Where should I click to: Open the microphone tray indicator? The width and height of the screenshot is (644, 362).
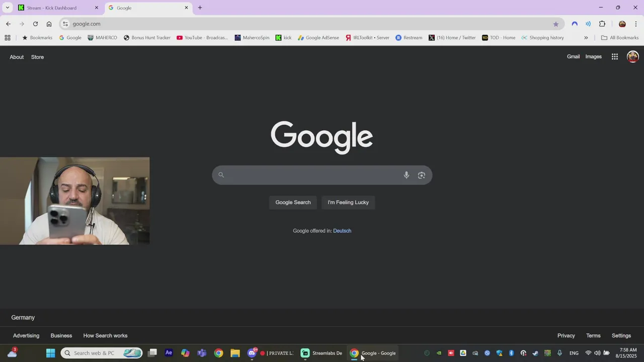pos(559,353)
